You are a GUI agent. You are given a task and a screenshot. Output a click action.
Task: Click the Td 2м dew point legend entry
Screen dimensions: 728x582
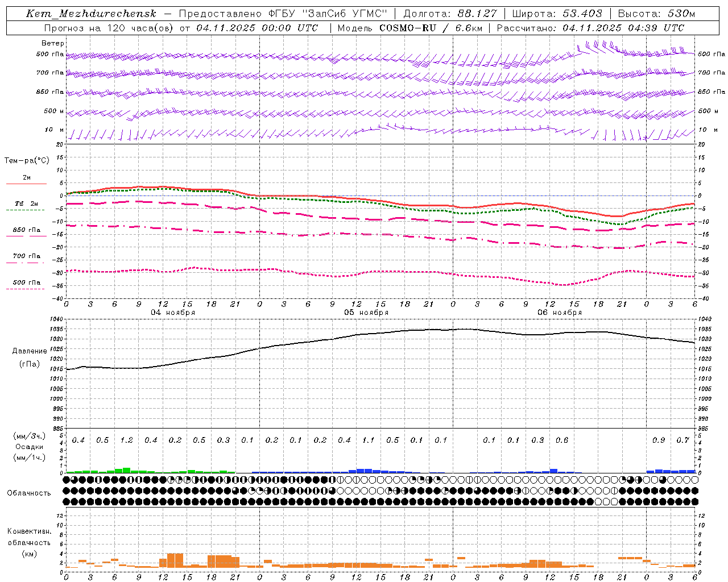click(26, 203)
